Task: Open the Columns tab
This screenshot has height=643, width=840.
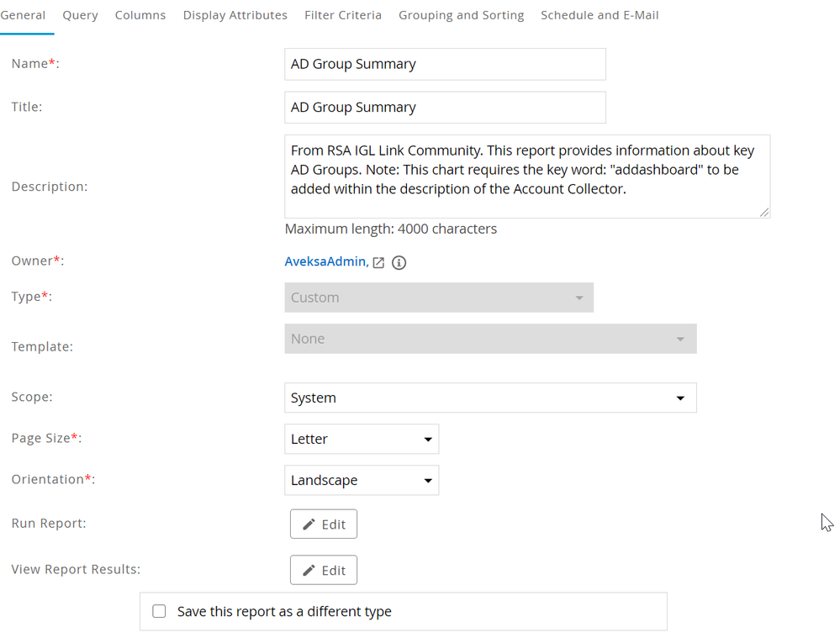Action: 140,15
